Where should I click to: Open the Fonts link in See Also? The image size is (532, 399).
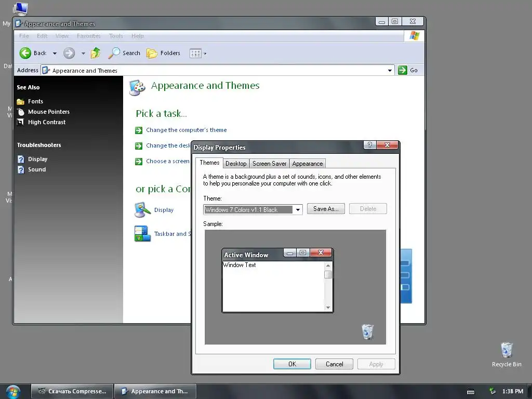[35, 101]
